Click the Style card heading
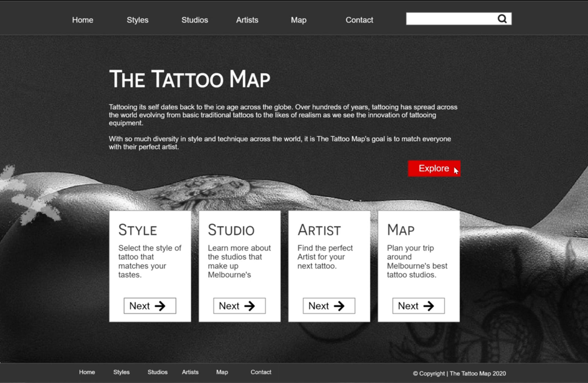 coord(138,230)
